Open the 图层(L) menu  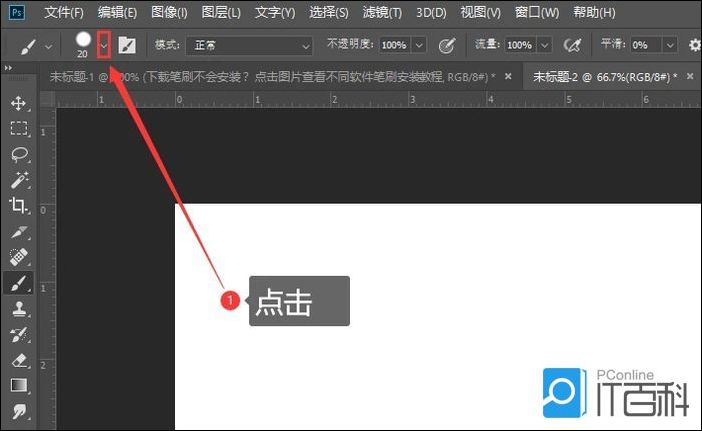[221, 13]
